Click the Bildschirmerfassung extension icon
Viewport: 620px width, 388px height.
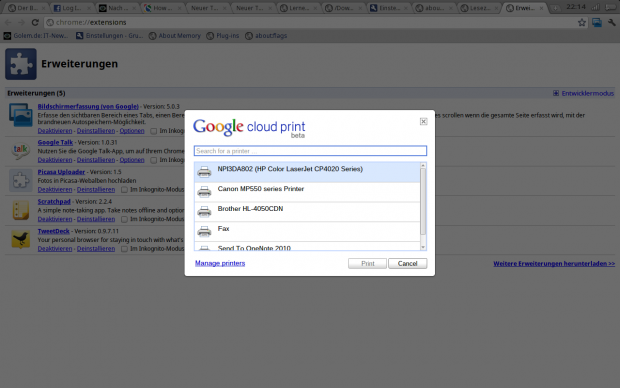(21, 115)
